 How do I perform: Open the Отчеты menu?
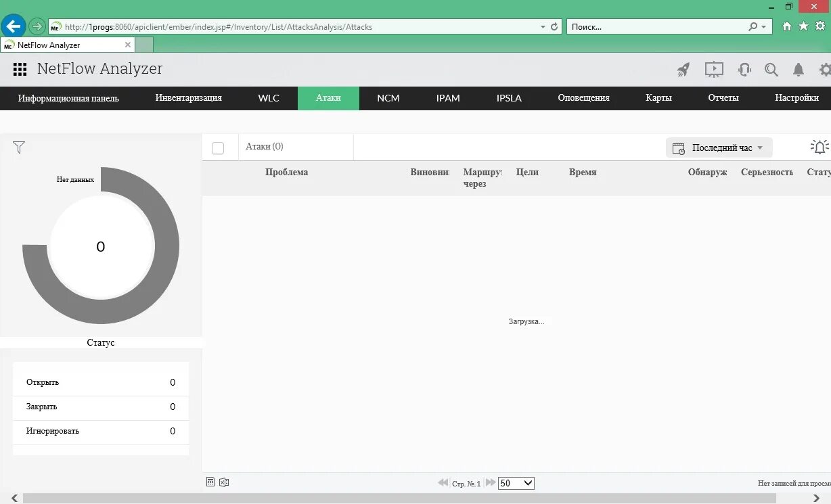[723, 98]
